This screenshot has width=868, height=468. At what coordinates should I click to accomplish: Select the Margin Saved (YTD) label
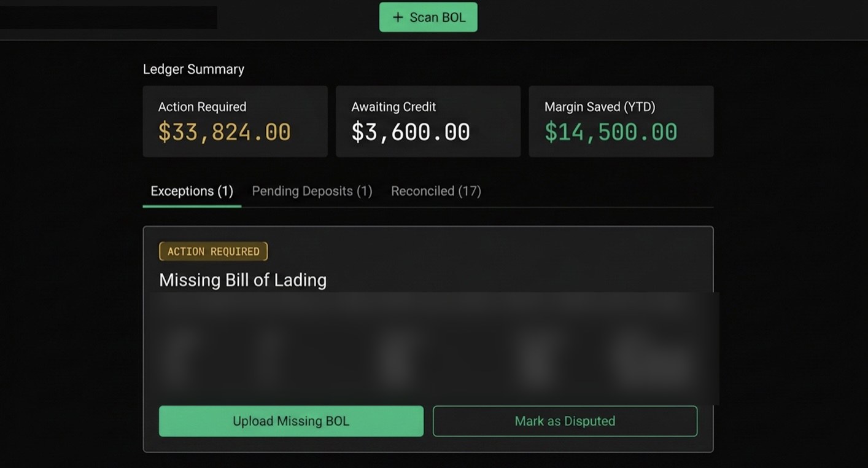(x=600, y=107)
